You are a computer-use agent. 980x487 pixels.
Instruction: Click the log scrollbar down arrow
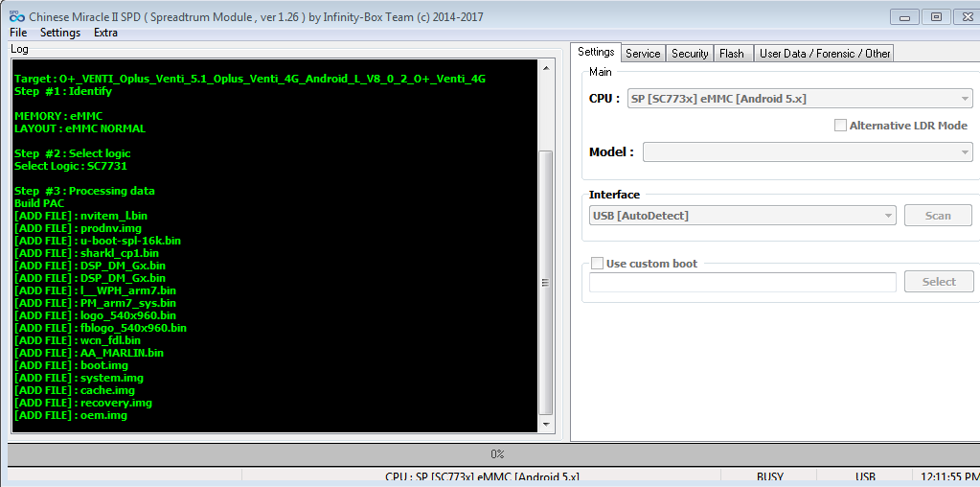click(546, 425)
